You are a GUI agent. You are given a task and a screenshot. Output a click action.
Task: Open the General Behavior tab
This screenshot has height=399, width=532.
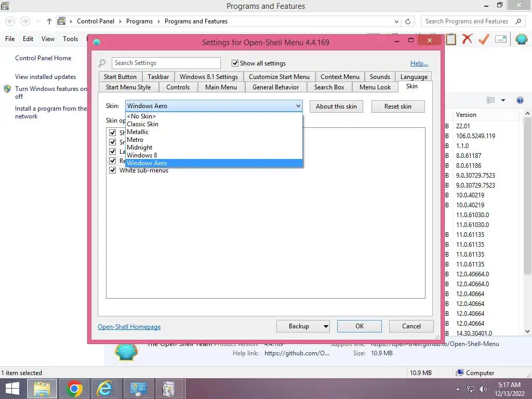275,87
